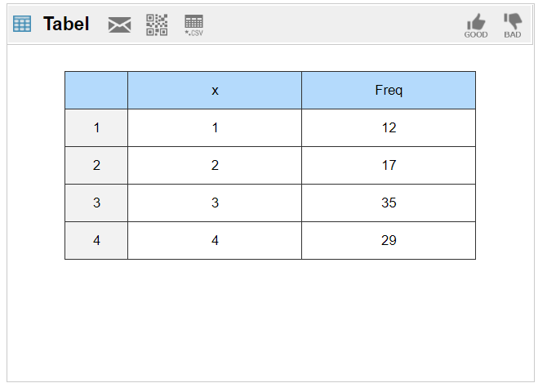This screenshot has width=547, height=392.
Task: Click the Freq cell containing 29
Action: tap(389, 241)
